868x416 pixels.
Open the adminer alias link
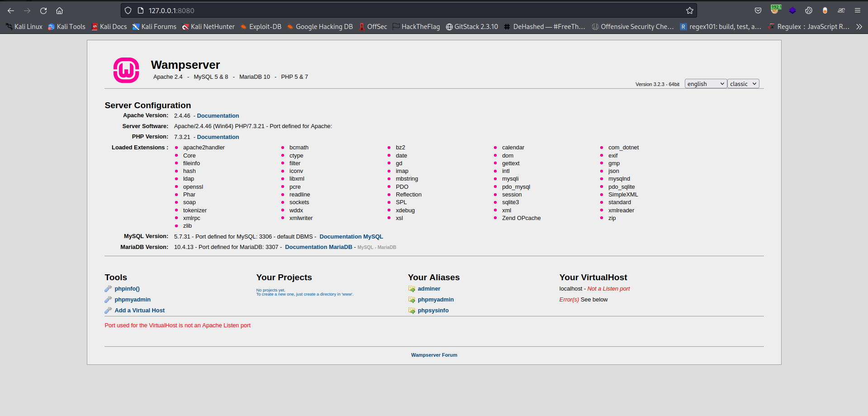429,289
